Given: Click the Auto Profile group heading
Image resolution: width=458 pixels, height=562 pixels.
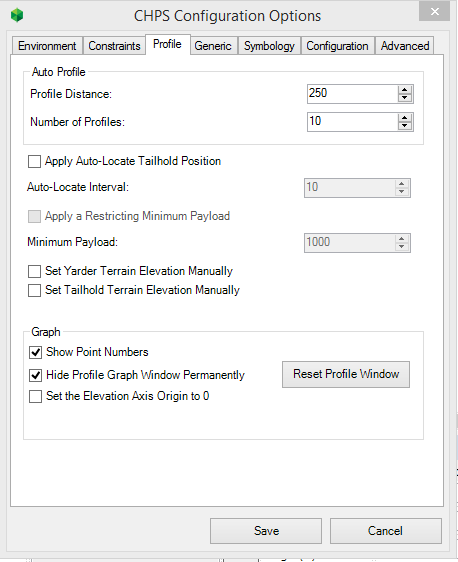Looking at the screenshot, I should 58,72.
